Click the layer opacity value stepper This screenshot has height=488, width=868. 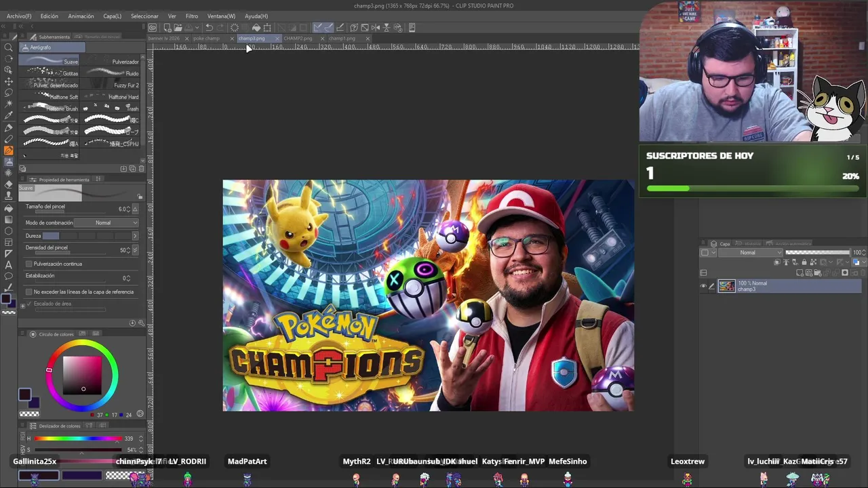864,253
